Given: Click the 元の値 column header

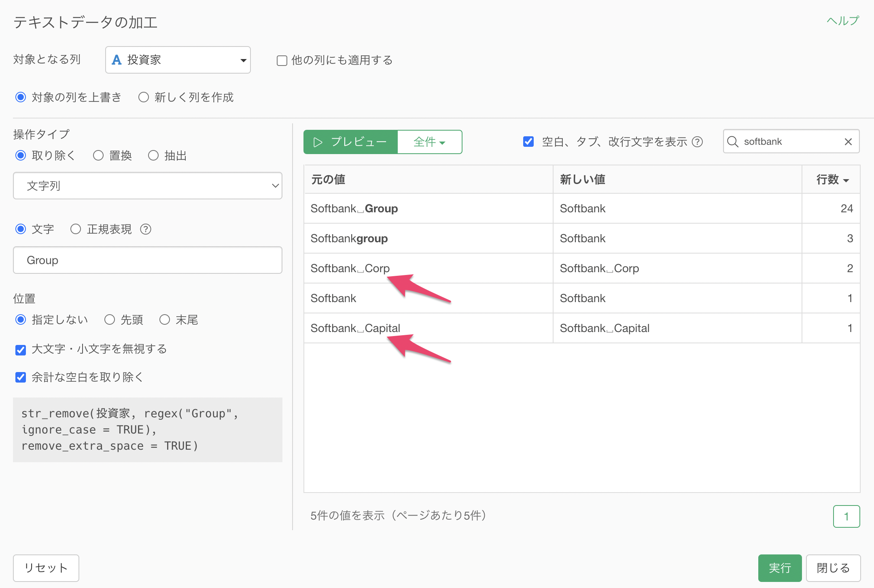Looking at the screenshot, I should [429, 180].
